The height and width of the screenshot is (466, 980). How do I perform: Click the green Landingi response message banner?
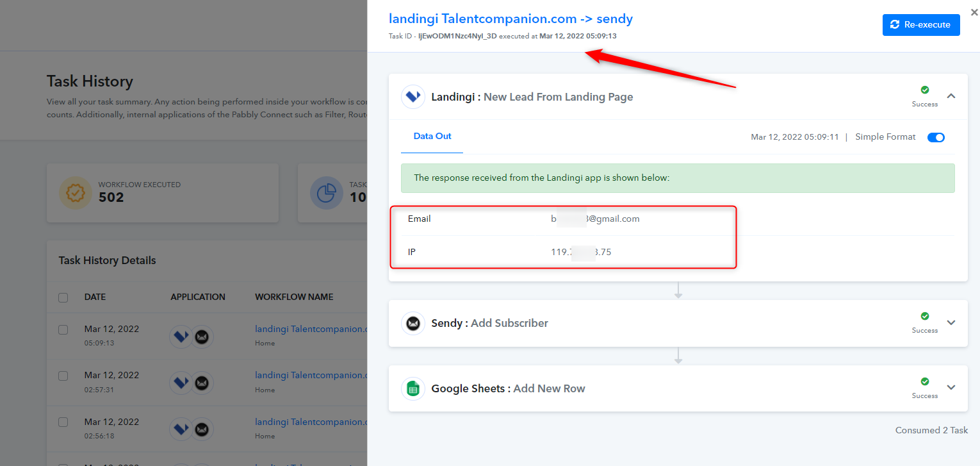[678, 178]
